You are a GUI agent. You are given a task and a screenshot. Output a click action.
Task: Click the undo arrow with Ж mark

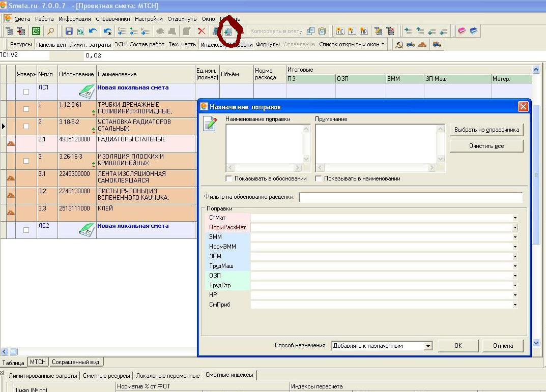coord(107,32)
